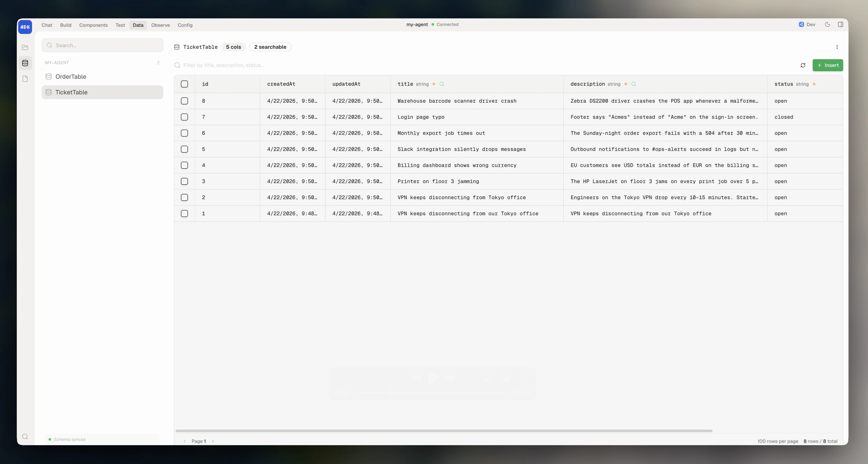Switch to the Components tab
Viewport: 868px width, 464px height.
93,25
